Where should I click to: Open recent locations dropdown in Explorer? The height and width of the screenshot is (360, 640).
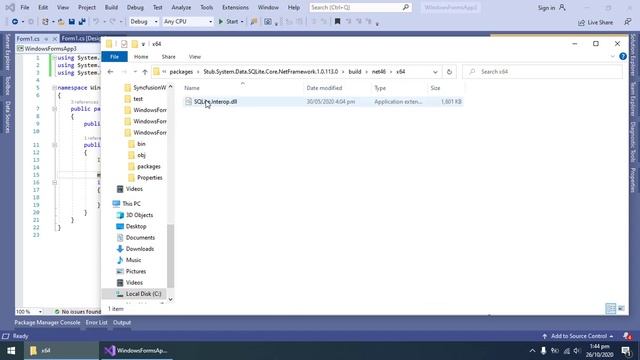click(135, 72)
